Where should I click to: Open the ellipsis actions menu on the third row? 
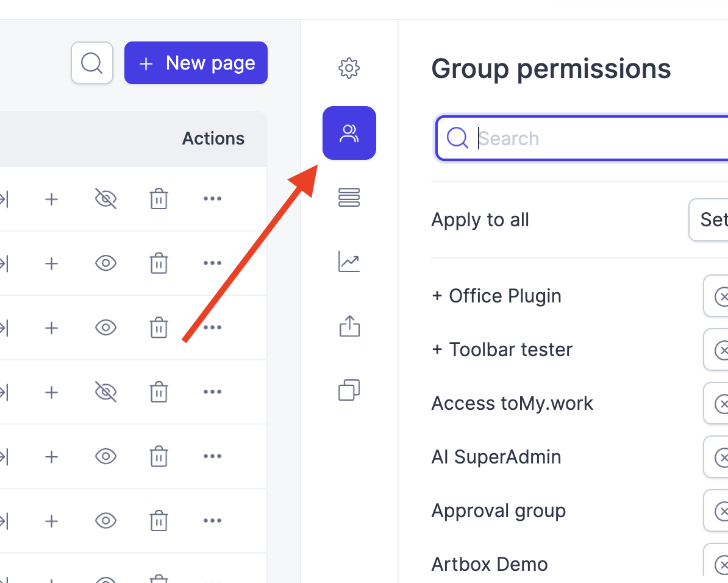click(x=212, y=327)
